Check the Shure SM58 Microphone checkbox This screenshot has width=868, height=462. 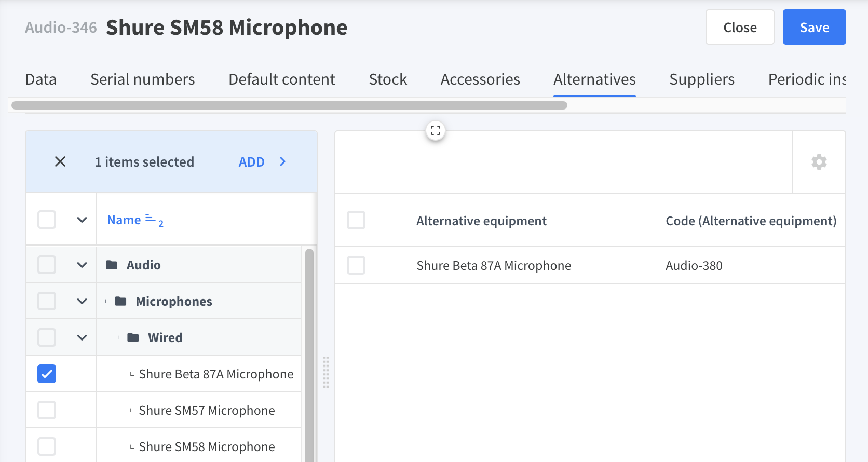[47, 446]
